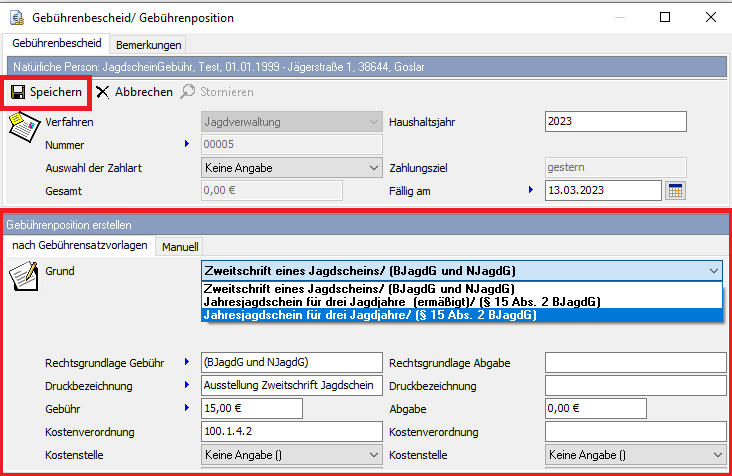Screen dimensions: 732x476
Task: Choose Jahresjagdschein für drei Jagdjahre (ermäßigt) option
Action: (400, 301)
